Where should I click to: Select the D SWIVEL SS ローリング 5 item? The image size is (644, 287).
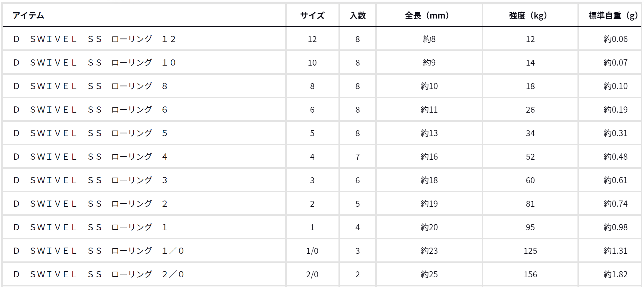pos(90,133)
